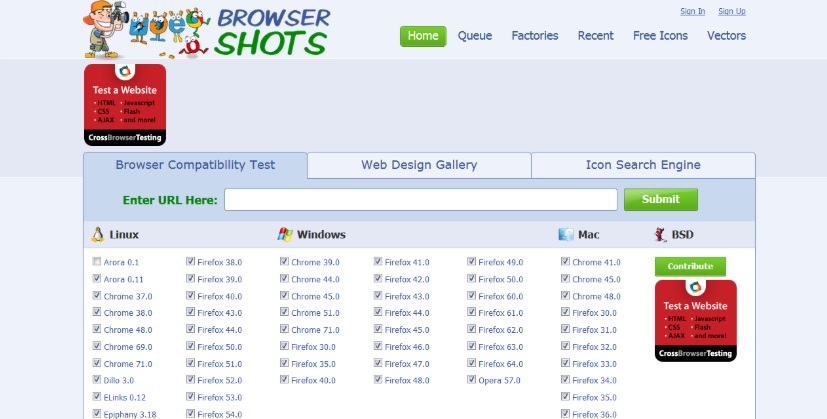The image size is (827, 419).
Task: Click the Firefox 52.0 label
Action: pos(219,380)
